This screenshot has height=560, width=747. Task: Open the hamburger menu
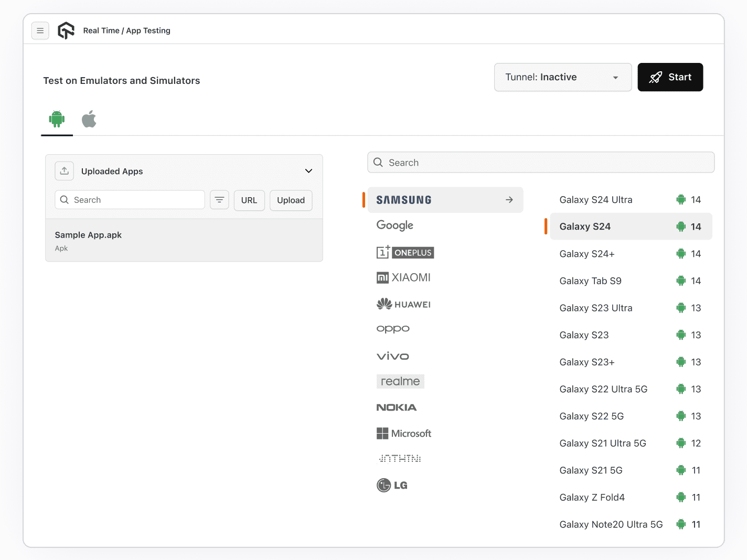point(40,30)
